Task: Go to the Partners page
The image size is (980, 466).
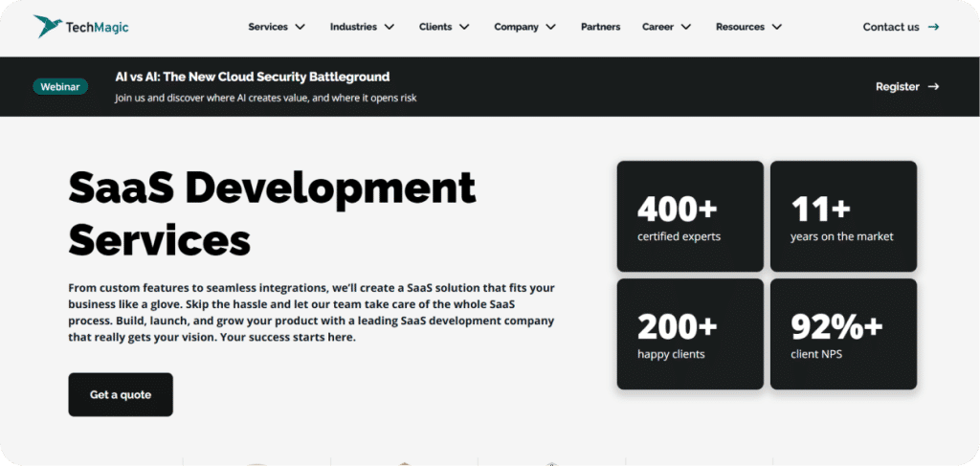Action: [x=601, y=27]
